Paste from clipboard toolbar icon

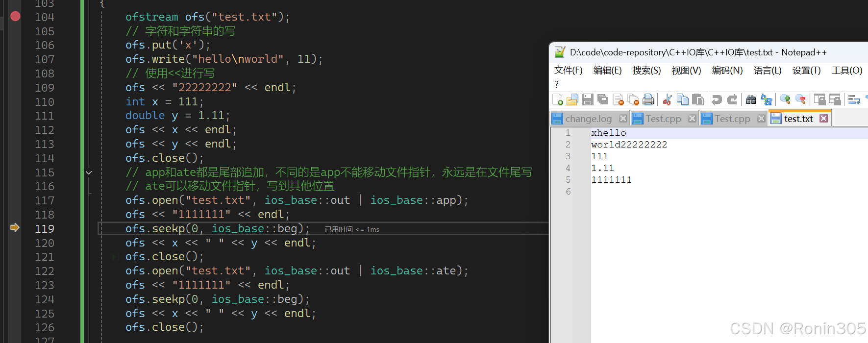click(697, 100)
